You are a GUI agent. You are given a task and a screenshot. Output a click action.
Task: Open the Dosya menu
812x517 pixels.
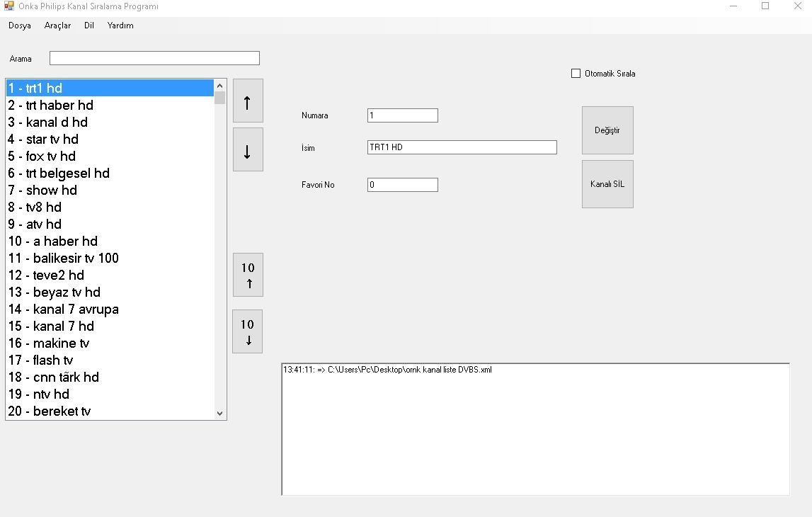tap(20, 25)
